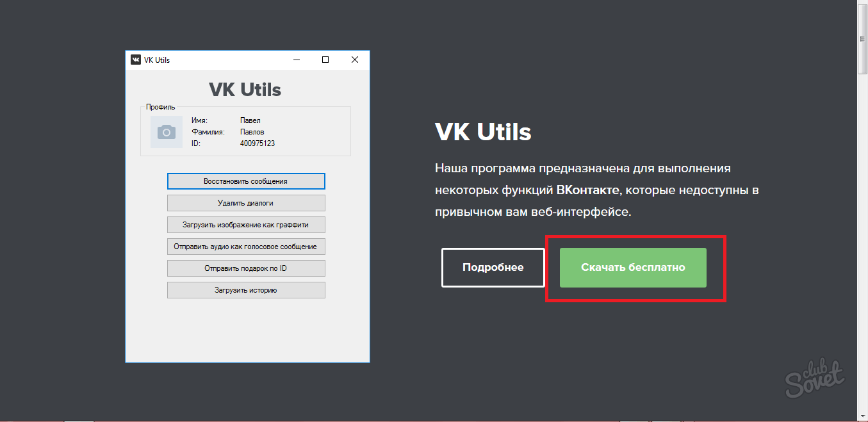Click the bold ВКонтакте word in the description

point(587,190)
